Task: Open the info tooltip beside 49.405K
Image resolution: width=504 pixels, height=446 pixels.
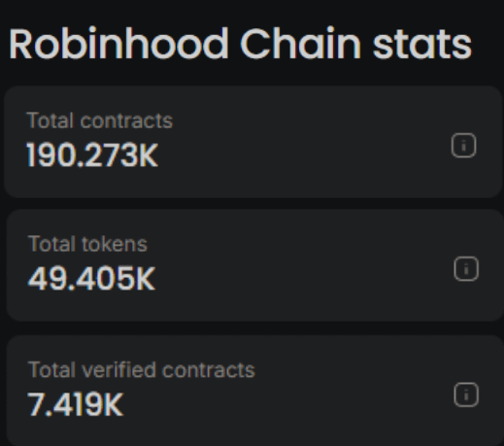Action: tap(466, 268)
